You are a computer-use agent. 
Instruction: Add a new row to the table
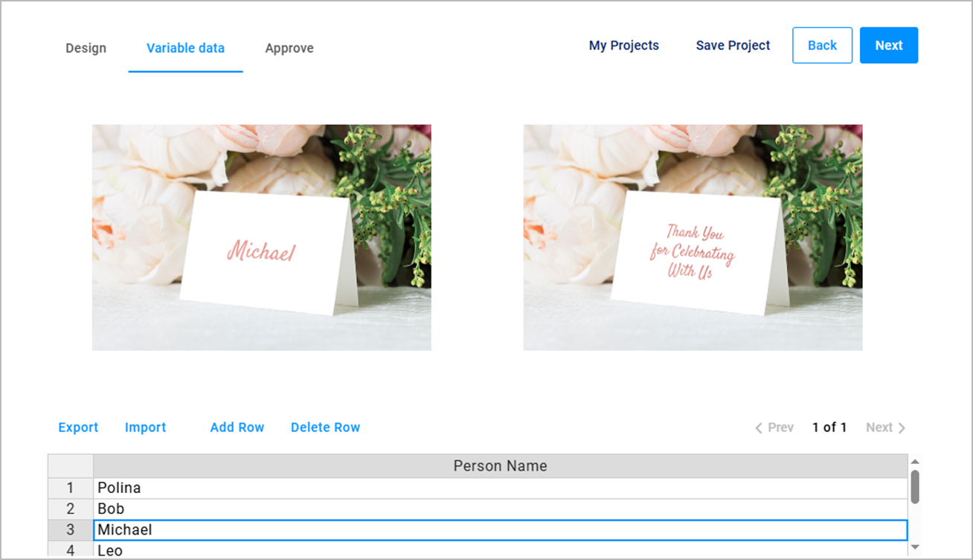237,427
